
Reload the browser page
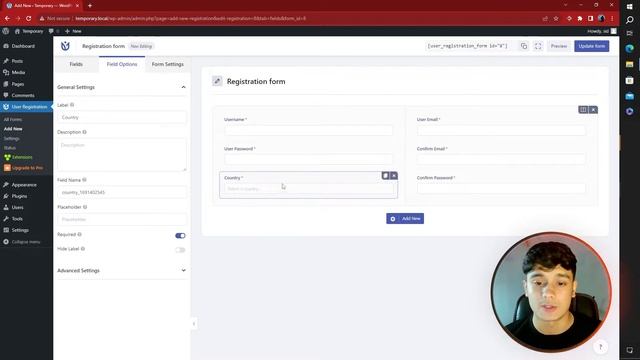pos(29,18)
